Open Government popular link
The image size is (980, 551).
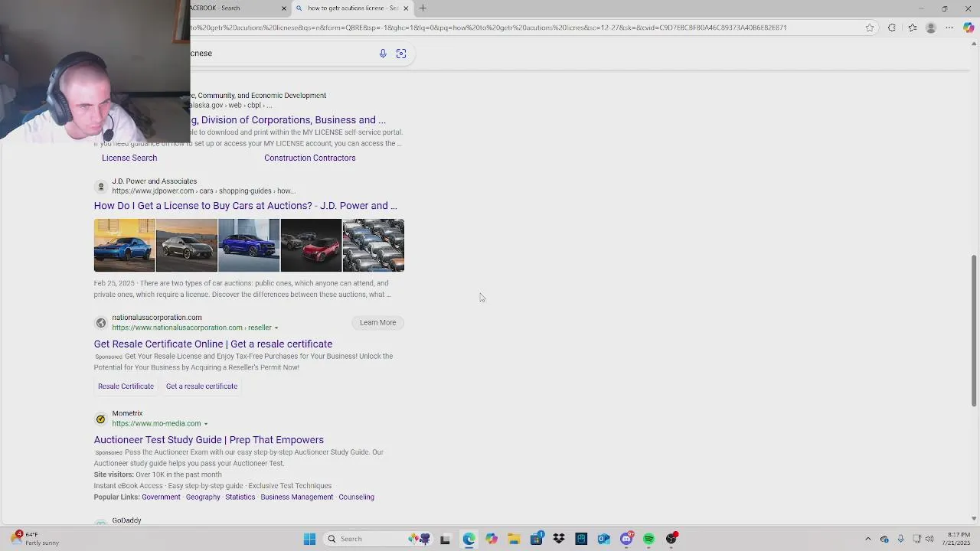click(x=161, y=497)
